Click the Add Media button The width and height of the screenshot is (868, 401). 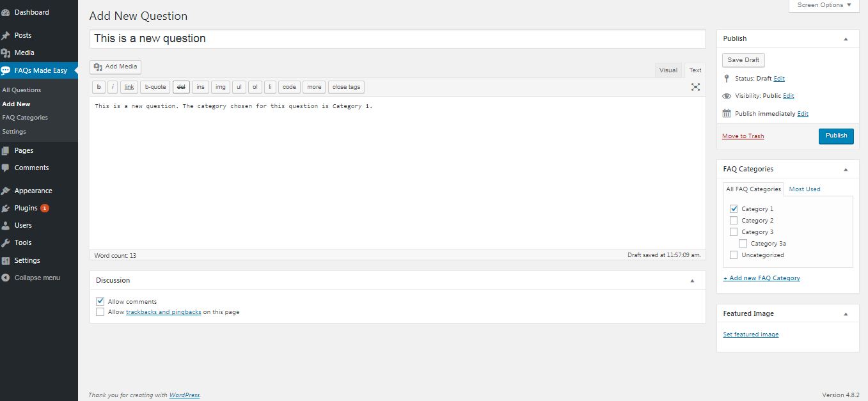tap(115, 67)
